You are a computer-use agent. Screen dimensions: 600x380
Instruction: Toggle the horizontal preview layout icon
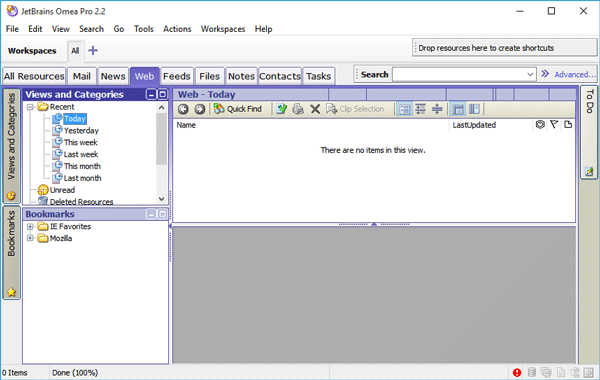pos(458,109)
